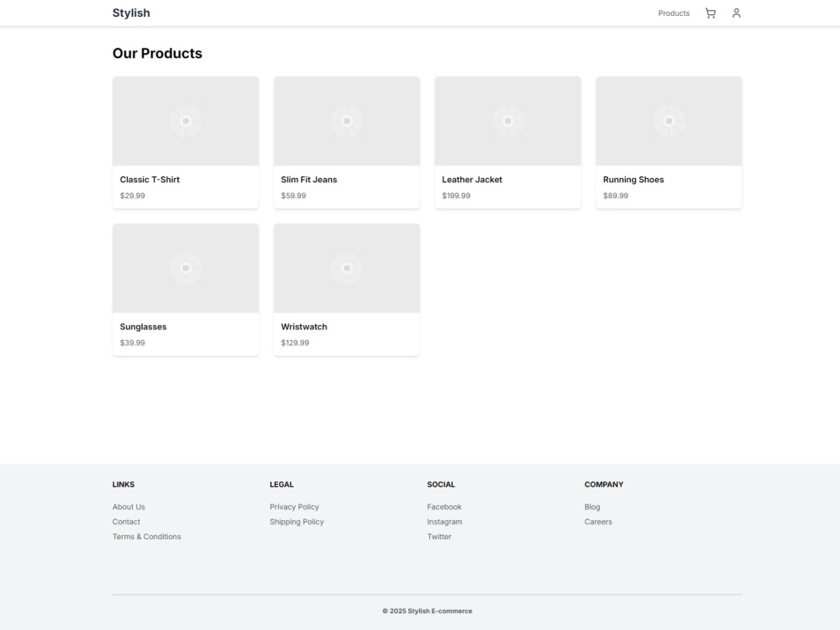Screen dimensions: 840x630
Task: Open the About Us footer link
Action: pos(129,507)
